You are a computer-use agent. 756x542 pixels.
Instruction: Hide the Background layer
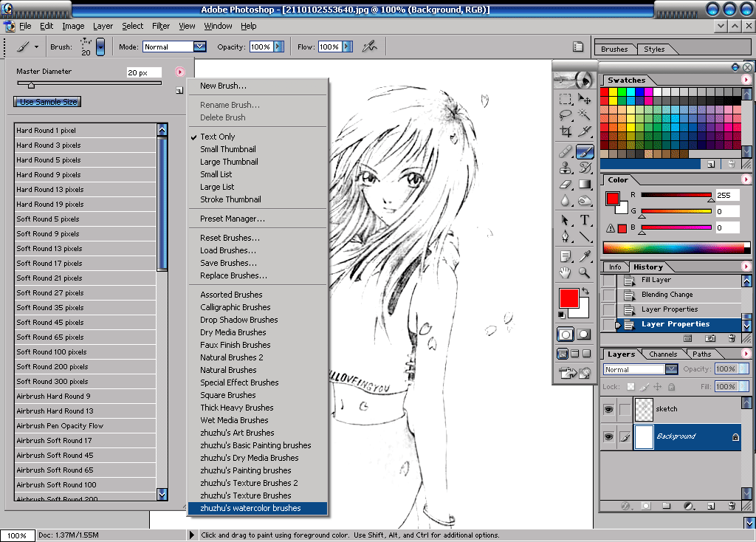point(609,437)
